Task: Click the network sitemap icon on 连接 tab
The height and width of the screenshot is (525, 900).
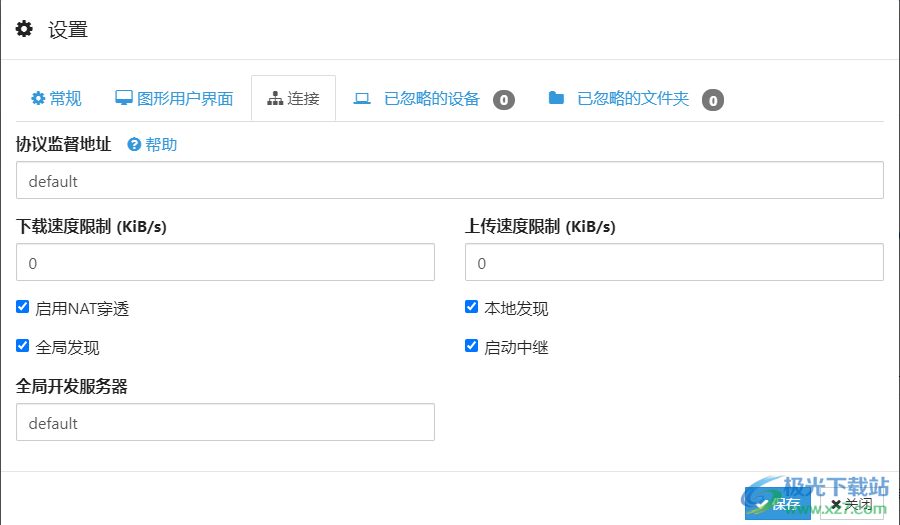Action: pos(275,99)
